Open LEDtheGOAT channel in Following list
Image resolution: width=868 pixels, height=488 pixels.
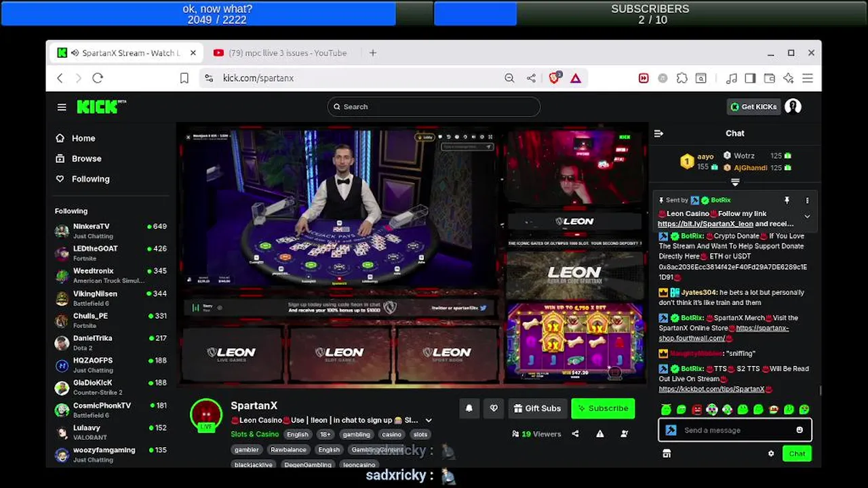111,253
